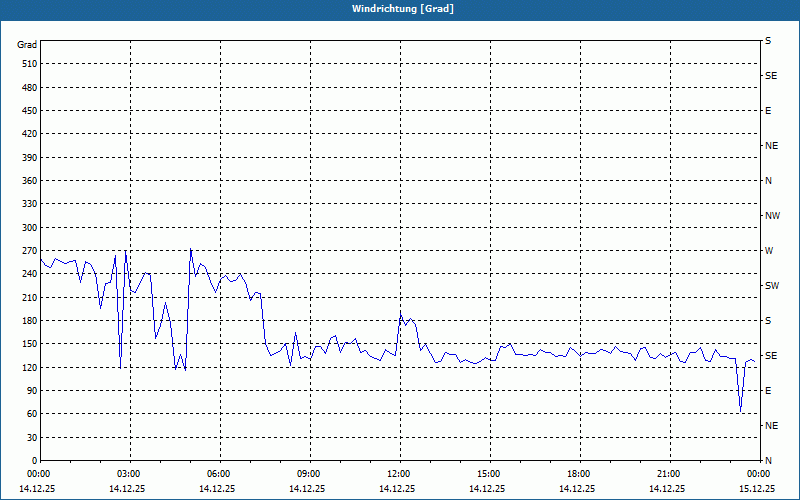Select the 510 y-axis value label

pos(27,64)
